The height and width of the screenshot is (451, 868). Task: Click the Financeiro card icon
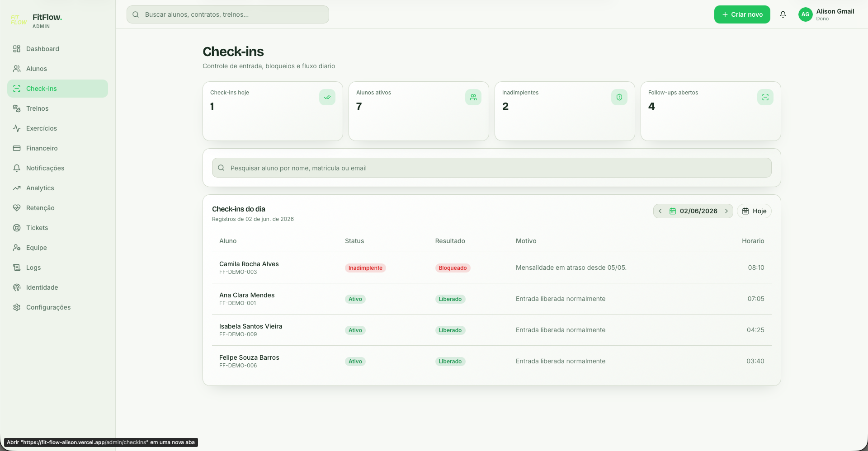[x=17, y=148]
